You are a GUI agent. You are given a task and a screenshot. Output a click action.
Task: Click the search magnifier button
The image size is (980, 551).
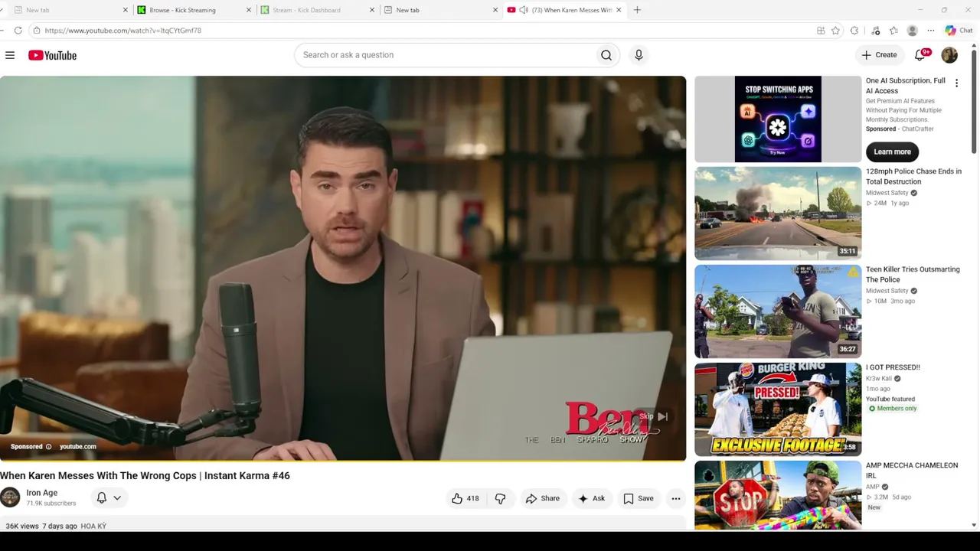coord(606,55)
